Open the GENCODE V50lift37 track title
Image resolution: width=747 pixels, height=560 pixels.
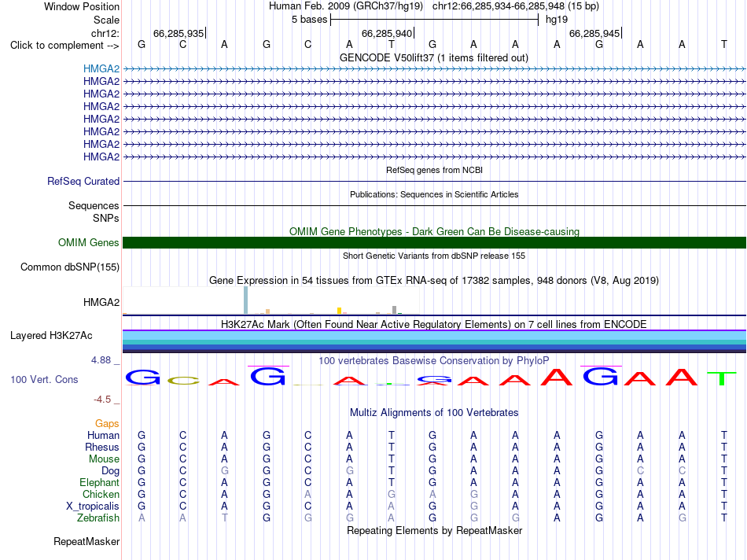(x=433, y=57)
